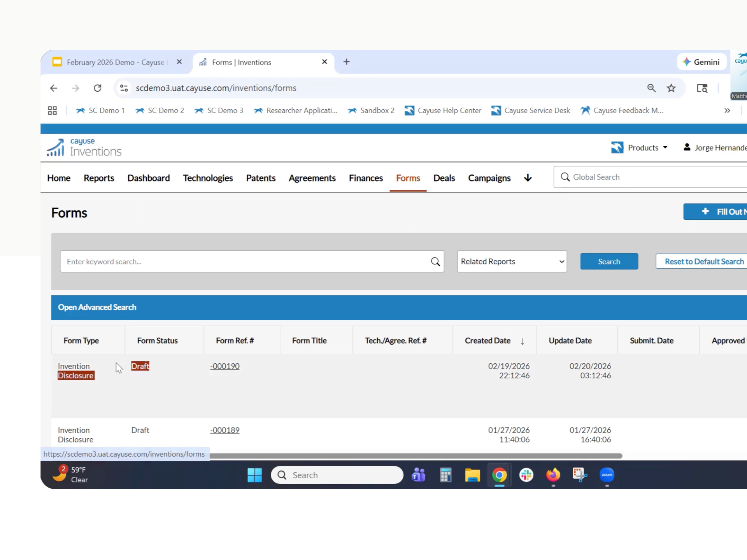747x560 pixels.
Task: Click the Windows taskbar Search box
Action: pos(337,475)
